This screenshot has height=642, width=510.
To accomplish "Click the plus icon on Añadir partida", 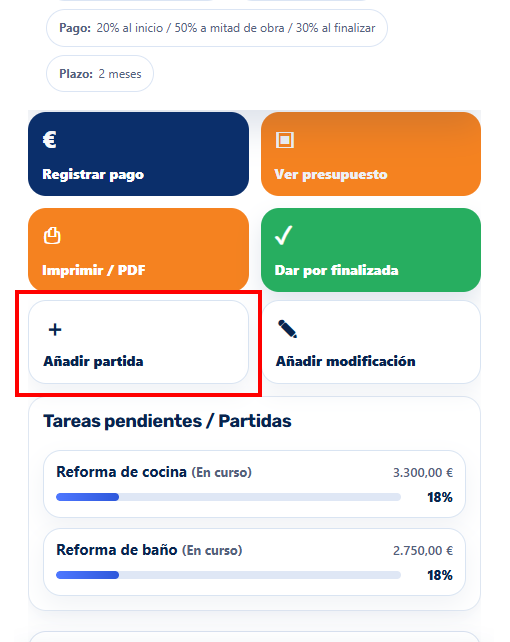I will coord(55,330).
